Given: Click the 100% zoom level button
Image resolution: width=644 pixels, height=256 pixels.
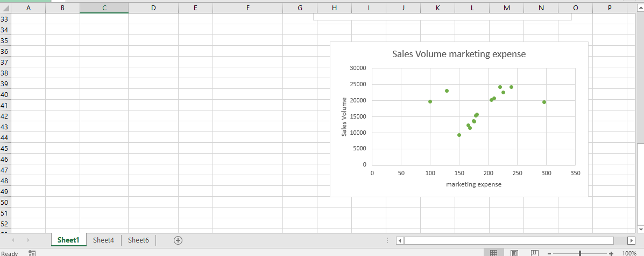Looking at the screenshot, I should (629, 253).
